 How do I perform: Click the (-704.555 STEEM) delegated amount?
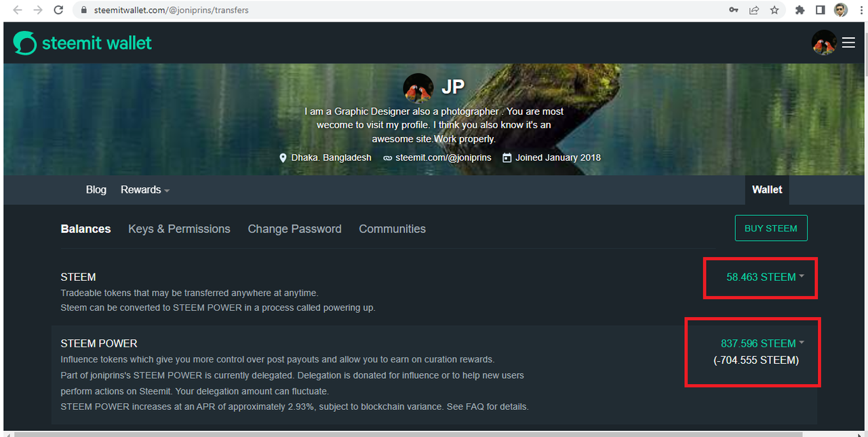click(x=756, y=360)
